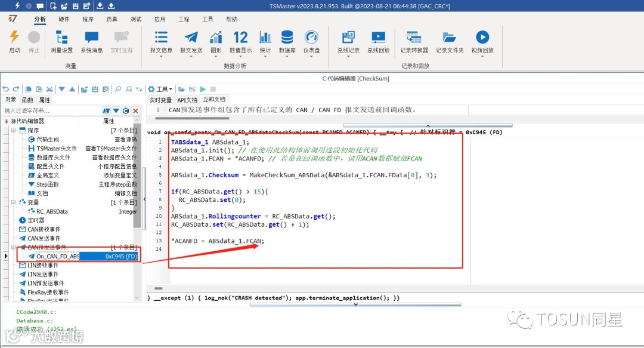Click the paste clipboard icon in editor toolbar

coord(39,89)
